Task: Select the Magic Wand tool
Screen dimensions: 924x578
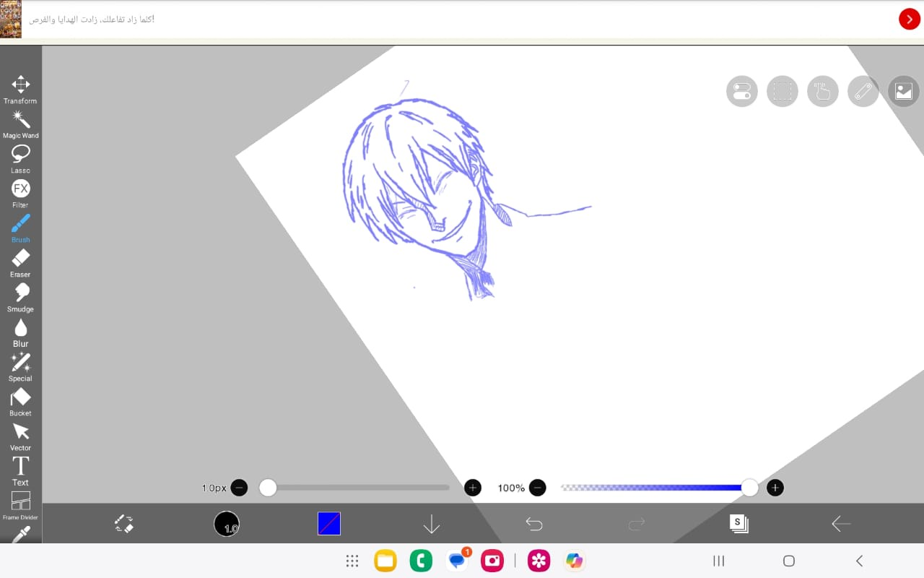Action: point(21,124)
